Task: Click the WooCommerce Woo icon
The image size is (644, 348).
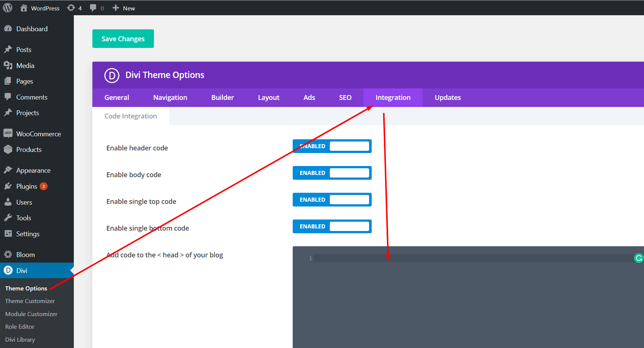Action: pyautogui.click(x=8, y=133)
